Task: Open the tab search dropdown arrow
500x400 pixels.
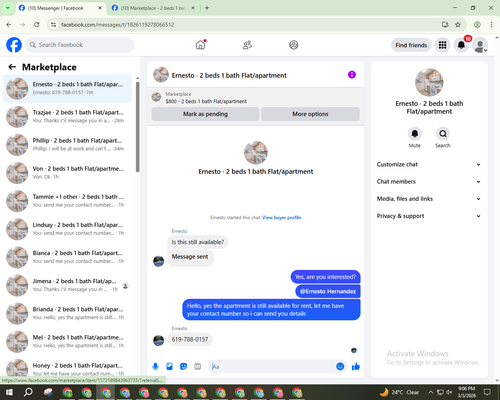Action: 8,8
